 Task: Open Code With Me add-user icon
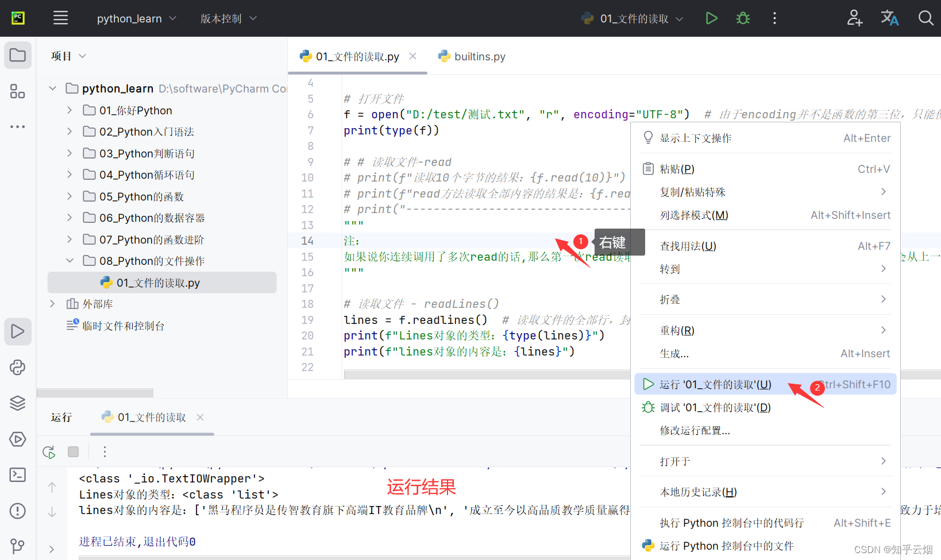pyautogui.click(x=854, y=18)
